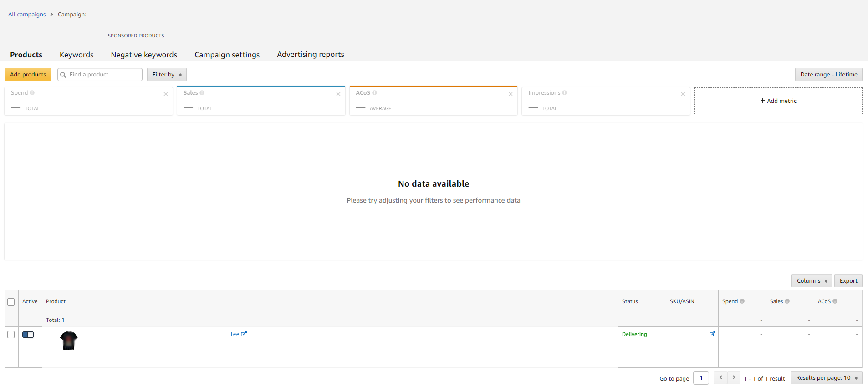
Task: Click the search magnifier icon
Action: tap(63, 75)
